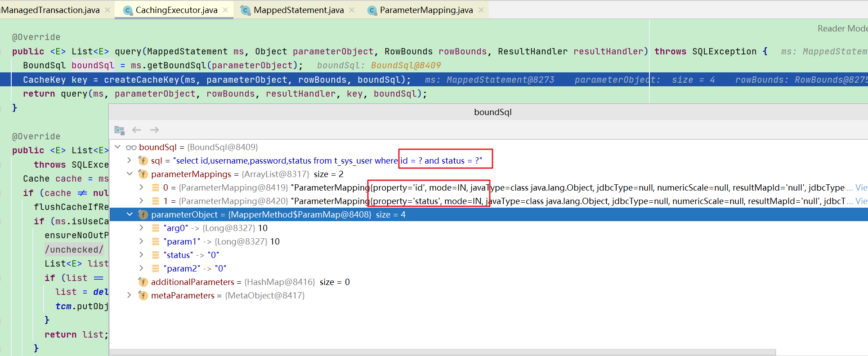Image resolution: width=868 pixels, height=356 pixels.
Task: Close the ManagedTransaction.java tab
Action: click(x=107, y=10)
